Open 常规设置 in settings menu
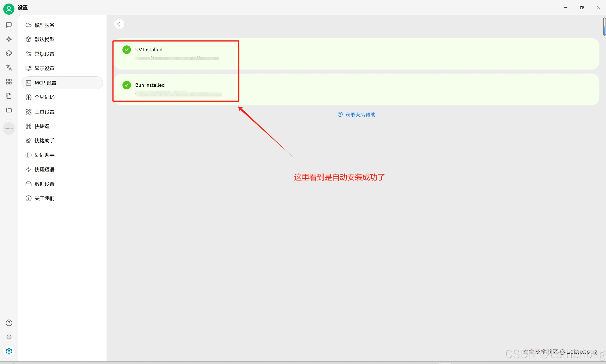Screen dimensions: 606x364 44,54
